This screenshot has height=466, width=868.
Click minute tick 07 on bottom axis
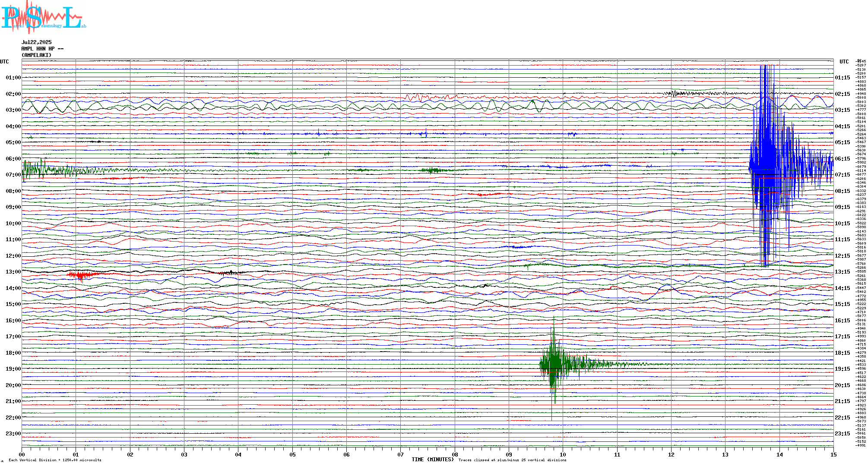point(400,454)
